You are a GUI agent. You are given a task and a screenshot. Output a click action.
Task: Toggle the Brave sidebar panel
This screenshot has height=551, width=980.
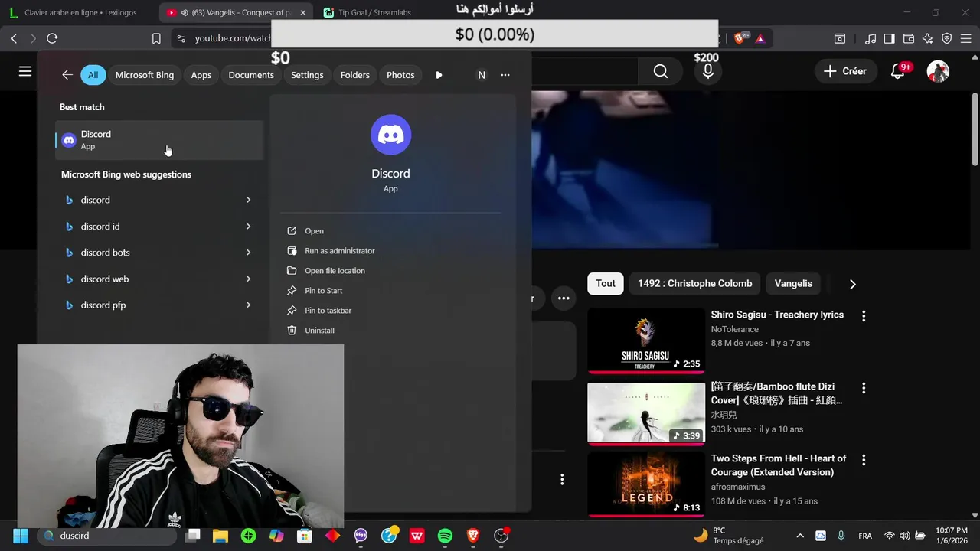pyautogui.click(x=889, y=38)
